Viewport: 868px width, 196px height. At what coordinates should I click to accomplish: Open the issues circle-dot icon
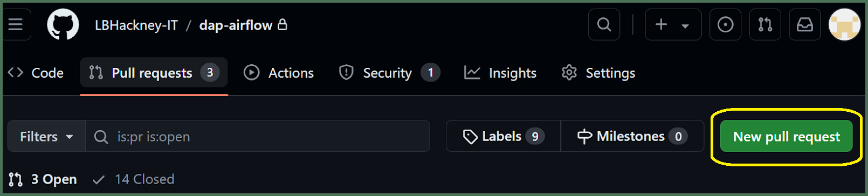coord(725,25)
